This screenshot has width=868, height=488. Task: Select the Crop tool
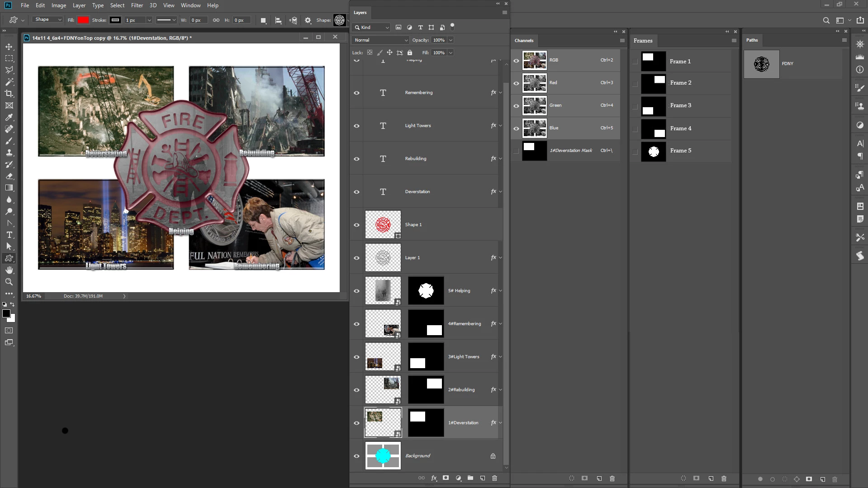(9, 94)
